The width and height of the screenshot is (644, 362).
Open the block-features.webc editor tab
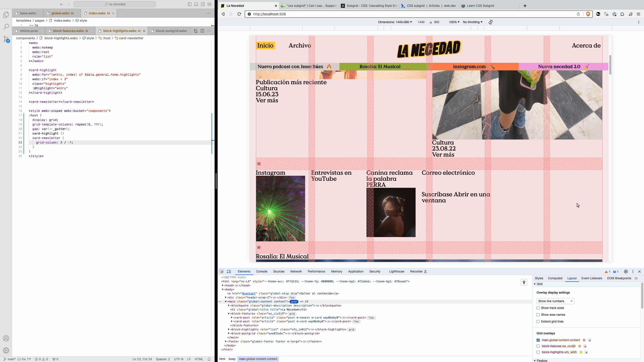coord(68,31)
